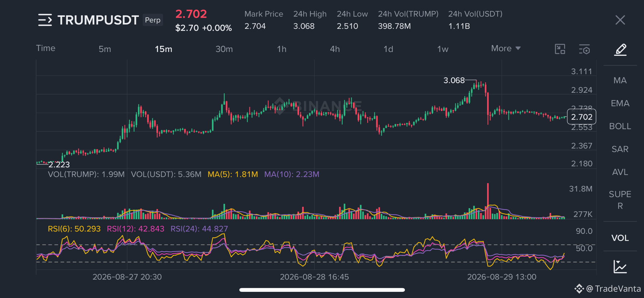Switch to the 30m timeframe

tap(224, 49)
